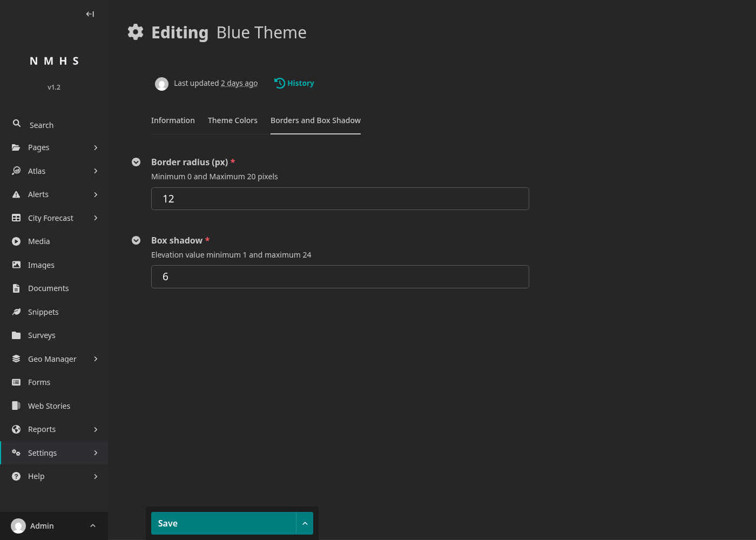756x540 pixels.
Task: Switch to the Information tab
Action: (173, 120)
